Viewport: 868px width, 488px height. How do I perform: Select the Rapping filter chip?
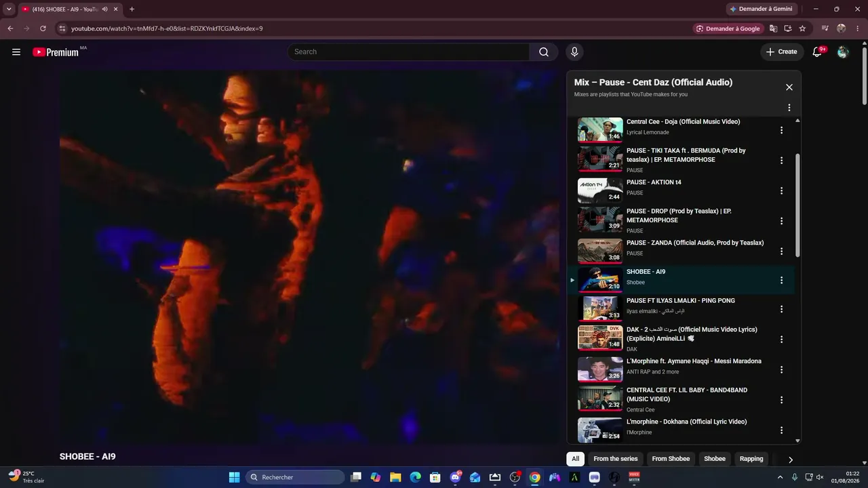click(x=751, y=459)
